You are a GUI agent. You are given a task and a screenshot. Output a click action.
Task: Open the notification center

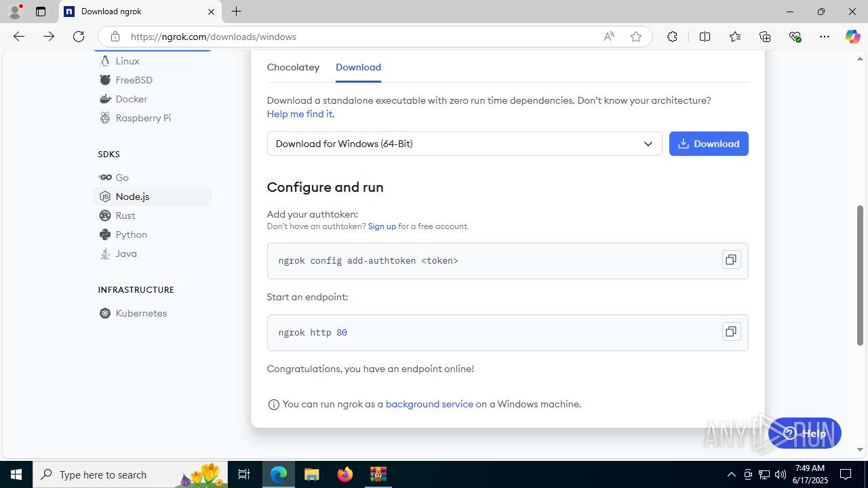click(846, 474)
